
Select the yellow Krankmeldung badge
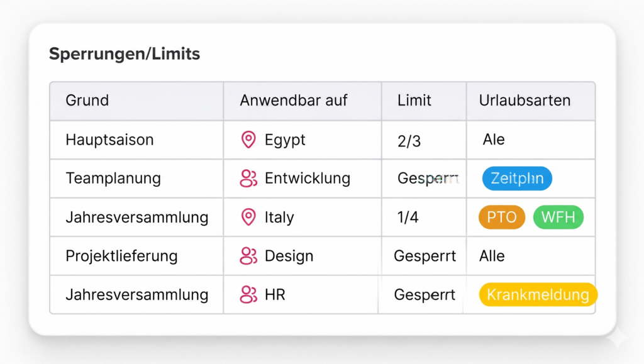pyautogui.click(x=538, y=294)
